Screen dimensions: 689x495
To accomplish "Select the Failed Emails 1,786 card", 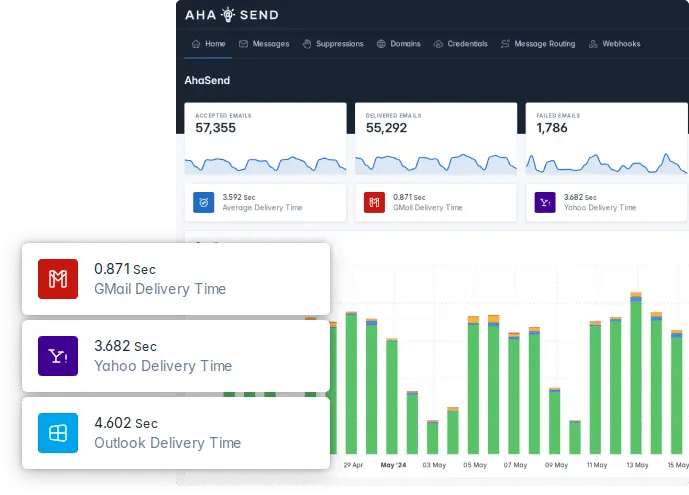I will click(607, 139).
